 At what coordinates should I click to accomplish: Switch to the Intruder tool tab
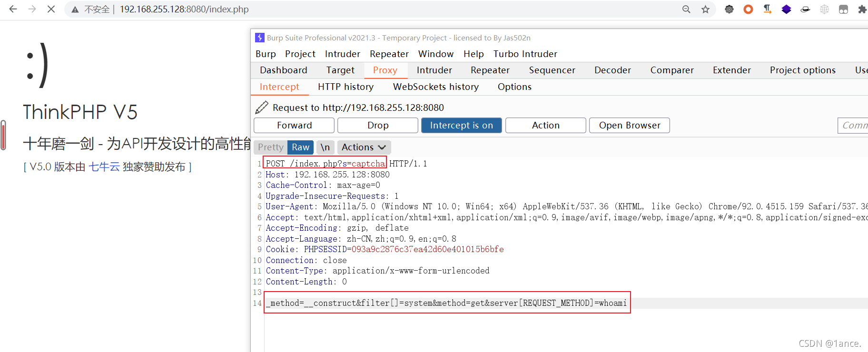(434, 70)
